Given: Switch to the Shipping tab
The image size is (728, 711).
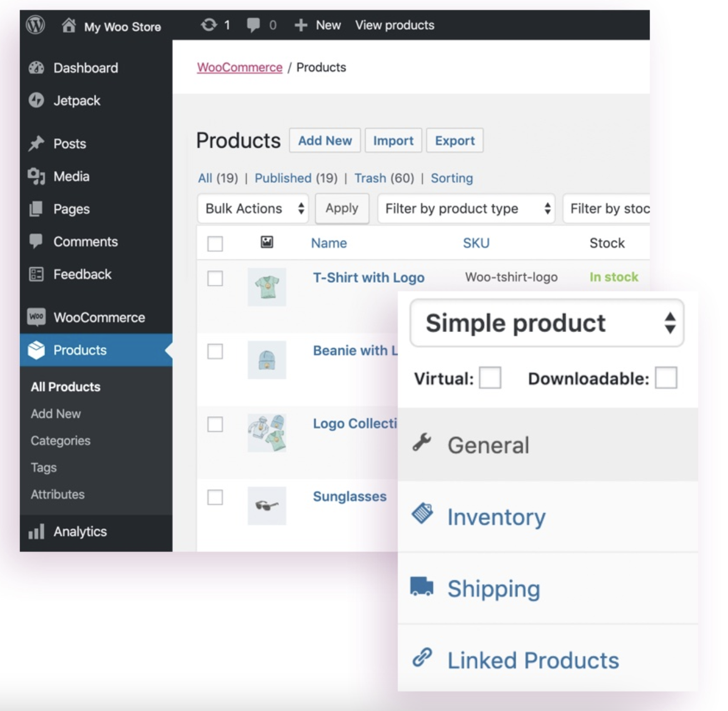Looking at the screenshot, I should tap(548, 588).
